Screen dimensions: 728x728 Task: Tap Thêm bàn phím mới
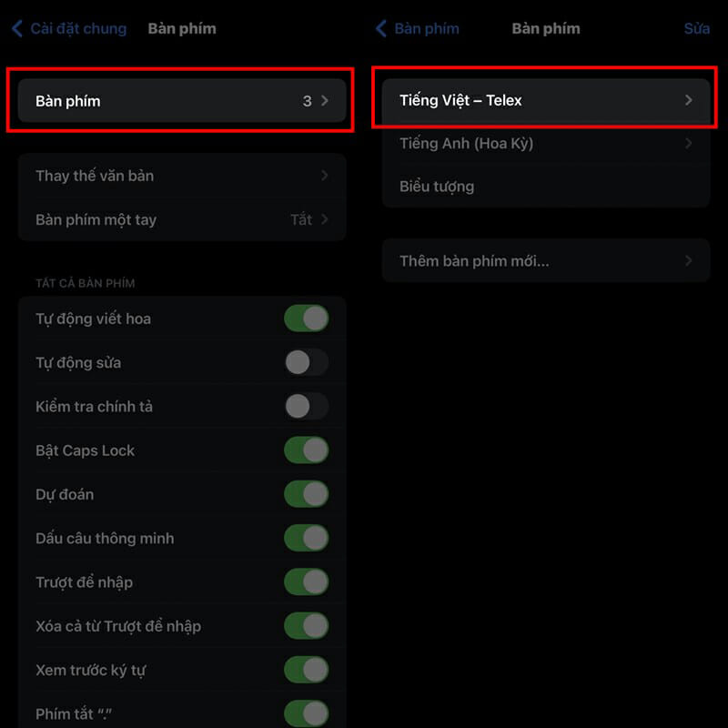(546, 261)
